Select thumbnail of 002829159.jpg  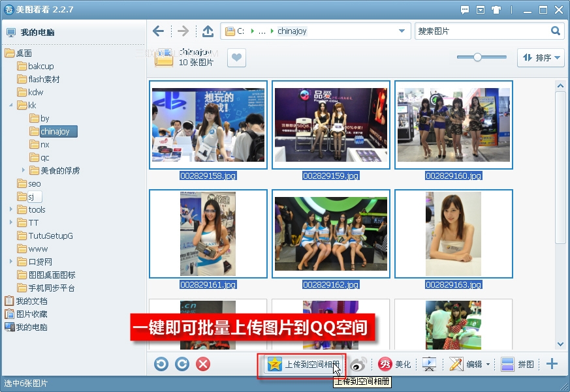[331, 125]
